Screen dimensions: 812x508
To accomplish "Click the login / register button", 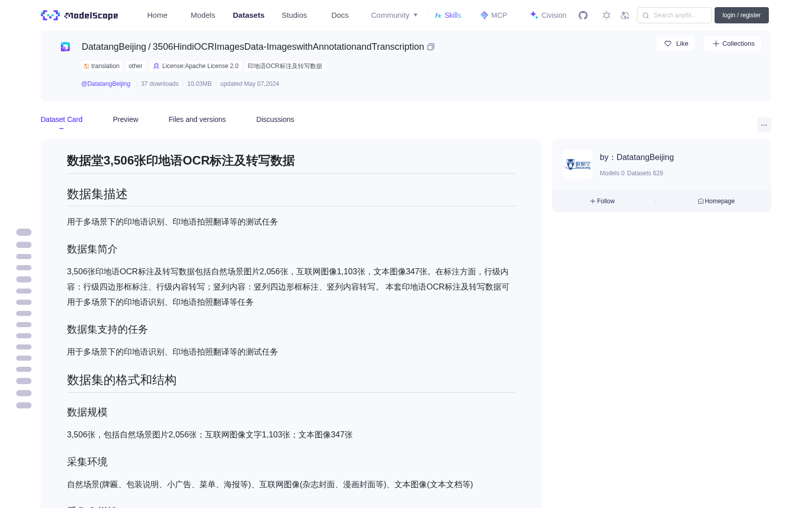I will coord(741,15).
